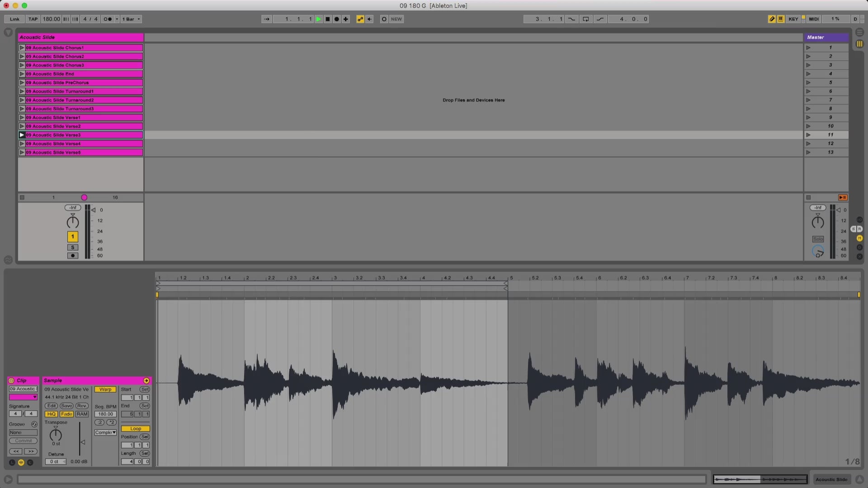Click the Nudge tempo up button
Viewport: 868px width, 488px height.
75,19
